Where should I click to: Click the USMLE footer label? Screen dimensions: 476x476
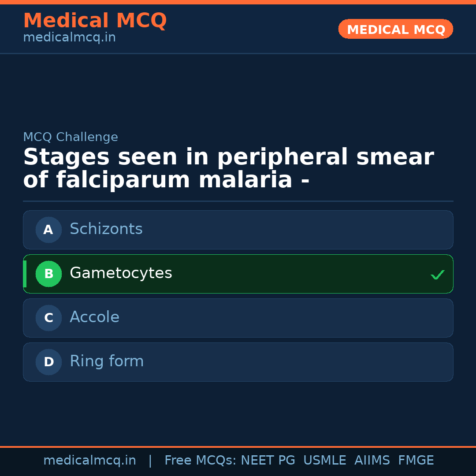pos(325,460)
